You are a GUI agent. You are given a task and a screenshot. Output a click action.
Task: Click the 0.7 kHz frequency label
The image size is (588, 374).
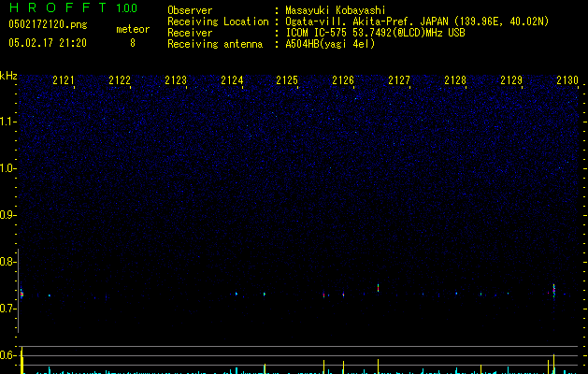tap(8, 309)
